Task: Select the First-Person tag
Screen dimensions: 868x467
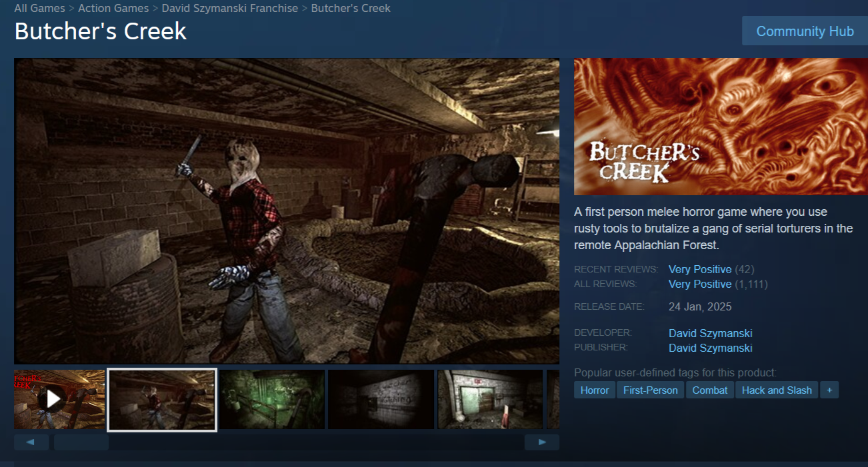Action: pos(651,390)
